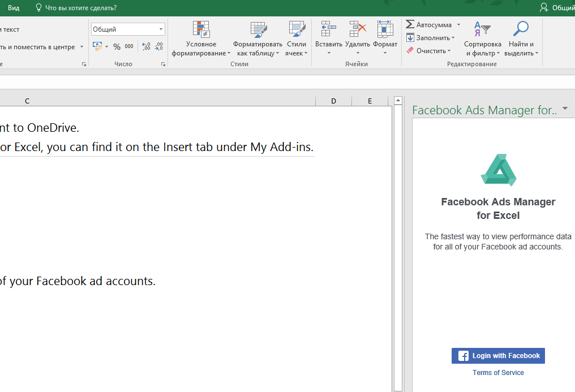
Task: Expand the Автосумма dropdown arrow
Action: (458, 25)
